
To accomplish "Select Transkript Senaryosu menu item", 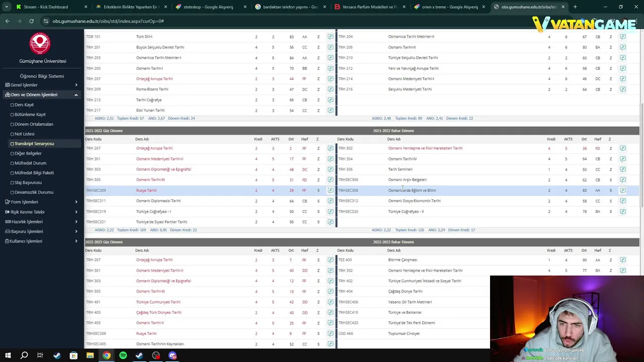I will (x=34, y=144).
